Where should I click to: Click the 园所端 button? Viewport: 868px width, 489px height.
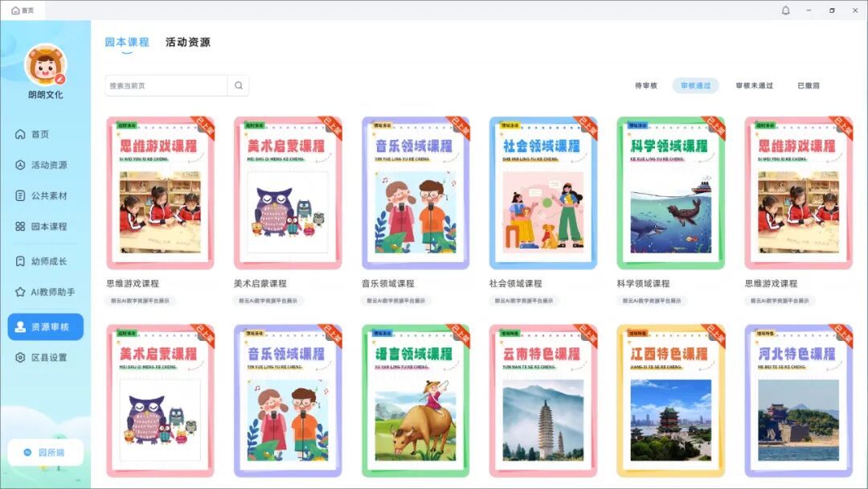pyautogui.click(x=46, y=453)
